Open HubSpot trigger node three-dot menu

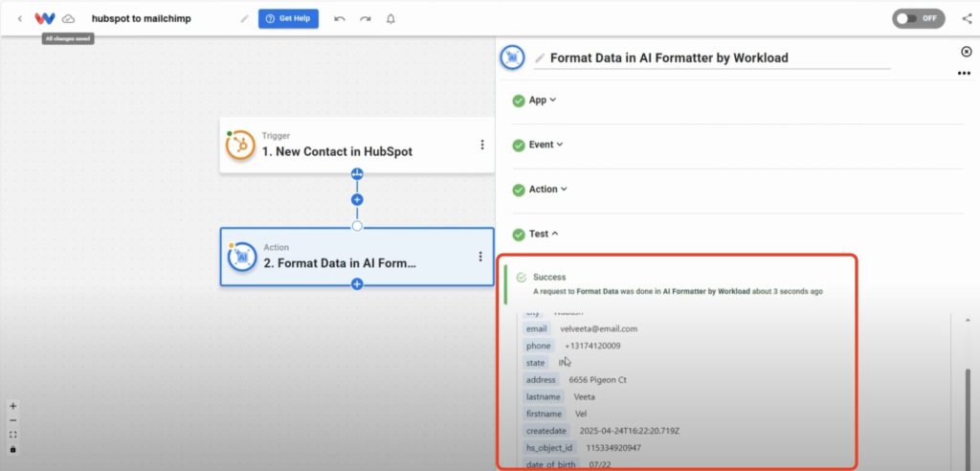[x=482, y=145]
